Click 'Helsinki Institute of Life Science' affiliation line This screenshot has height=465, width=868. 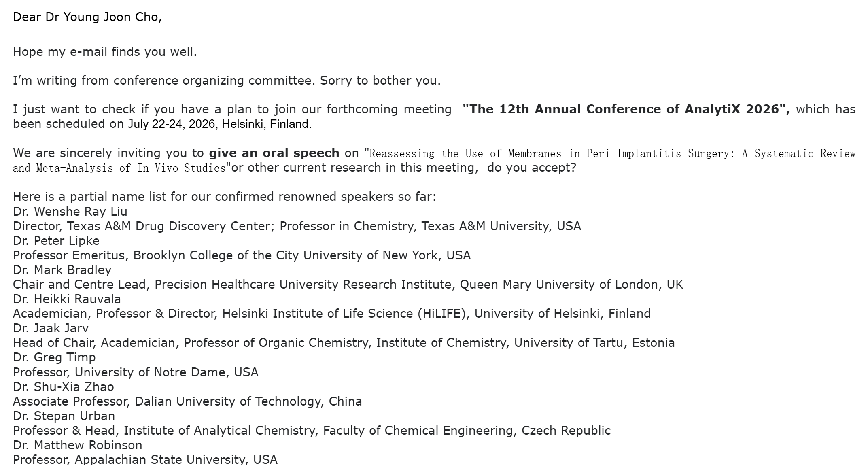pyautogui.click(x=332, y=313)
